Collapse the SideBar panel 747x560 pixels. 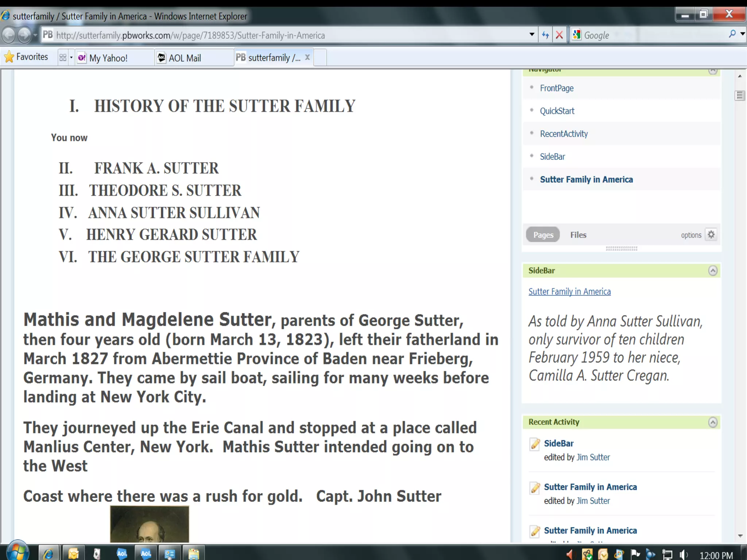coord(712,271)
